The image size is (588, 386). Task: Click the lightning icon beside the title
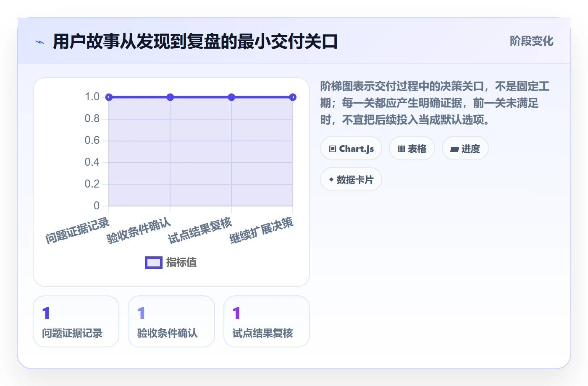[x=40, y=42]
